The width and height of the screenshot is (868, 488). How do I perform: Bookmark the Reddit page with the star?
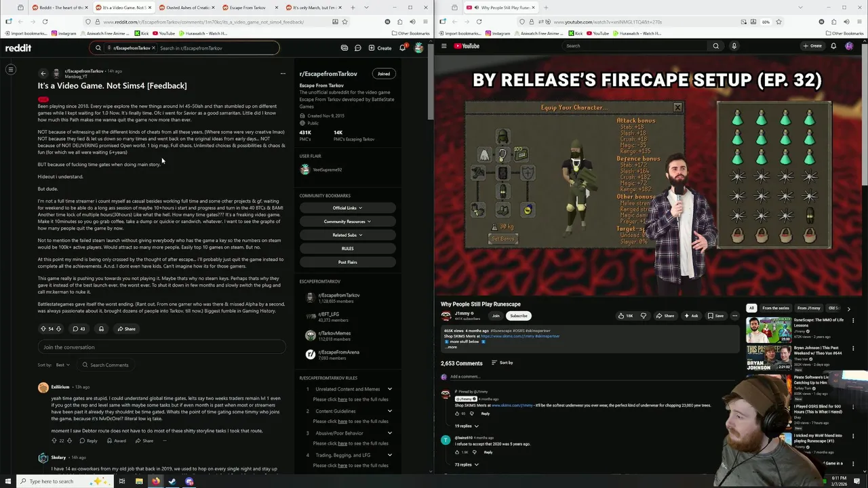tap(344, 22)
